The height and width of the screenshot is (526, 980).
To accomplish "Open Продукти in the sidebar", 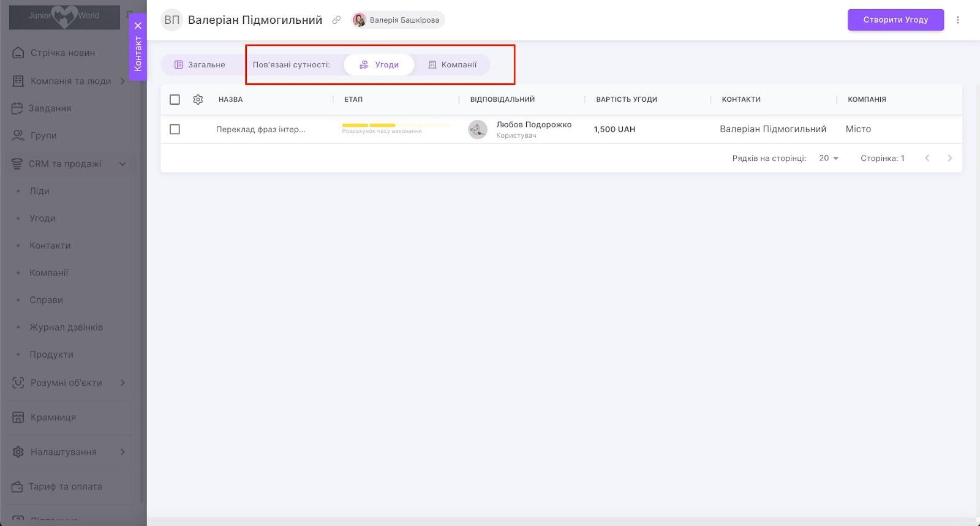I will click(51, 355).
